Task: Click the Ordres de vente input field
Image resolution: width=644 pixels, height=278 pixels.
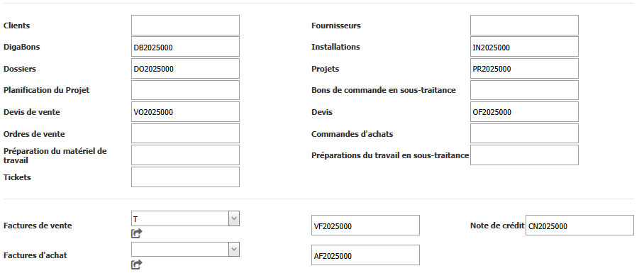Action: [x=185, y=133]
